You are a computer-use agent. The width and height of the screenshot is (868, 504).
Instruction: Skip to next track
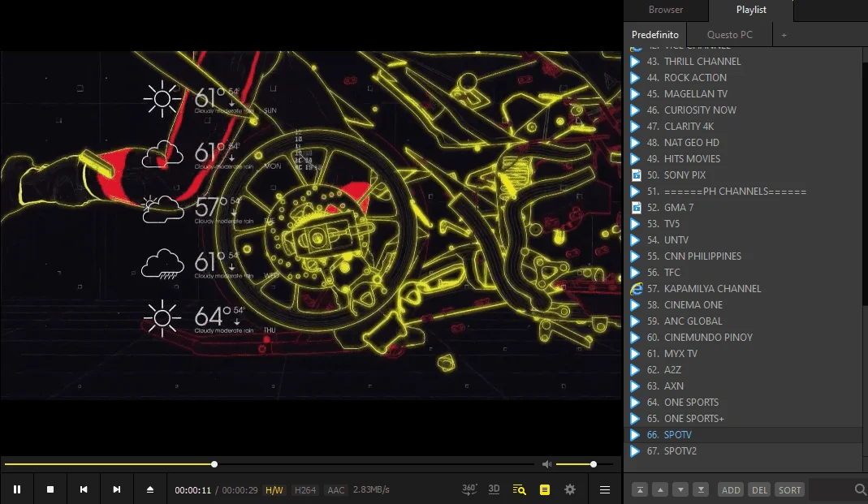(x=117, y=489)
